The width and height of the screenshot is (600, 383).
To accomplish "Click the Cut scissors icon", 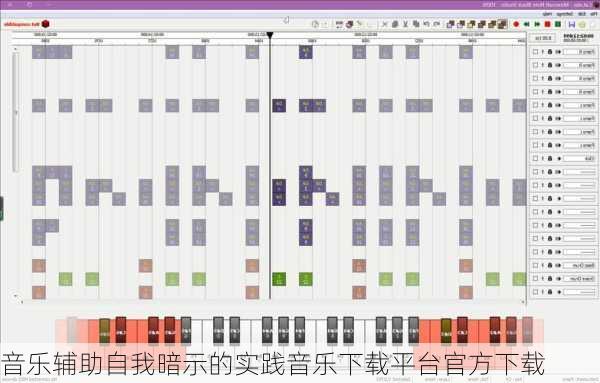I will pyautogui.click(x=406, y=24).
